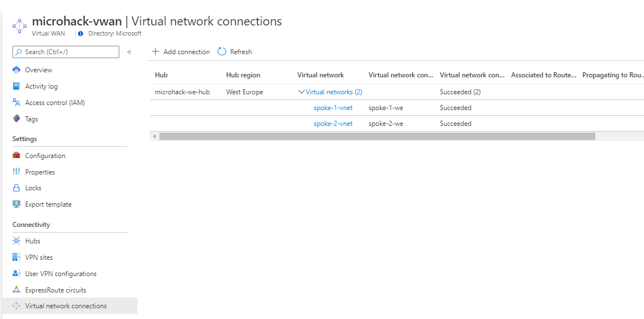The height and width of the screenshot is (319, 644).
Task: Collapse the sidebar with the double chevron
Action: click(x=129, y=52)
